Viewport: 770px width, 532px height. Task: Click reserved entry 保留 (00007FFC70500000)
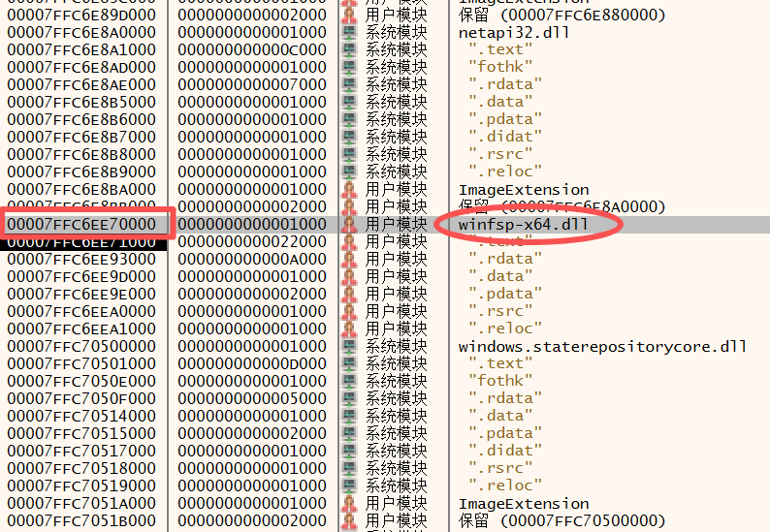[561, 520]
